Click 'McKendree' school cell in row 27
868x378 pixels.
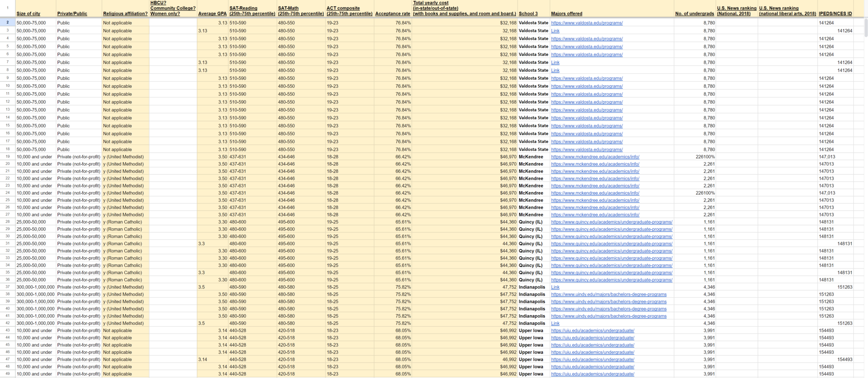point(534,215)
